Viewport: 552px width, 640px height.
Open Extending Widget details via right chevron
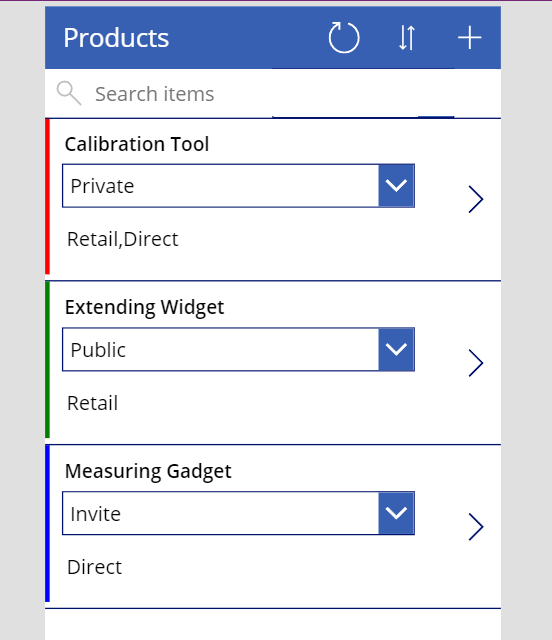click(x=476, y=362)
